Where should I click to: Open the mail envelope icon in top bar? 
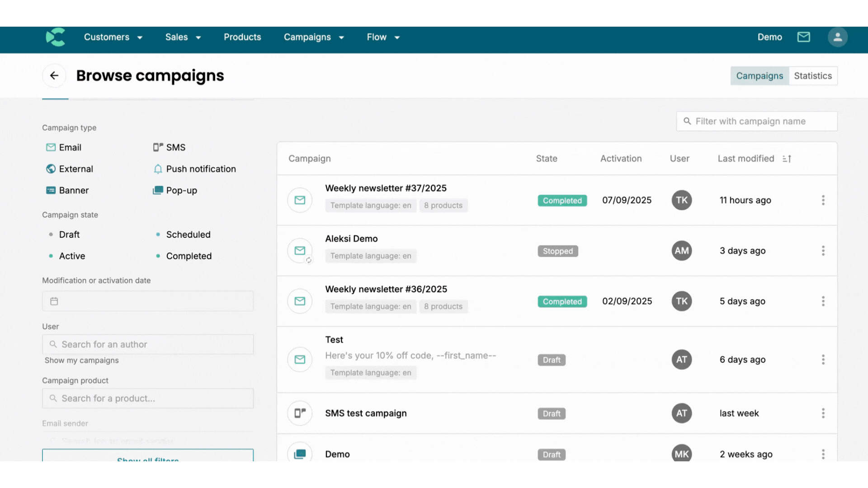pyautogui.click(x=803, y=37)
